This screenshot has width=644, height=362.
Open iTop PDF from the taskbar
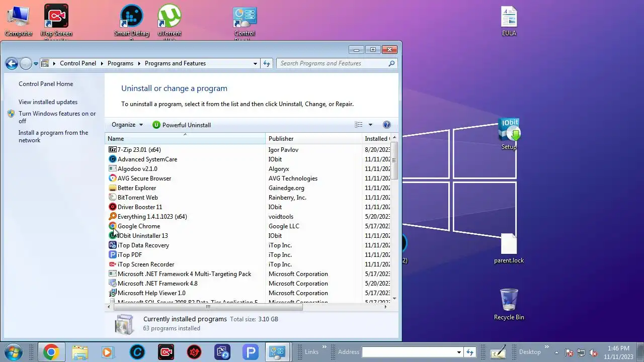click(250, 352)
